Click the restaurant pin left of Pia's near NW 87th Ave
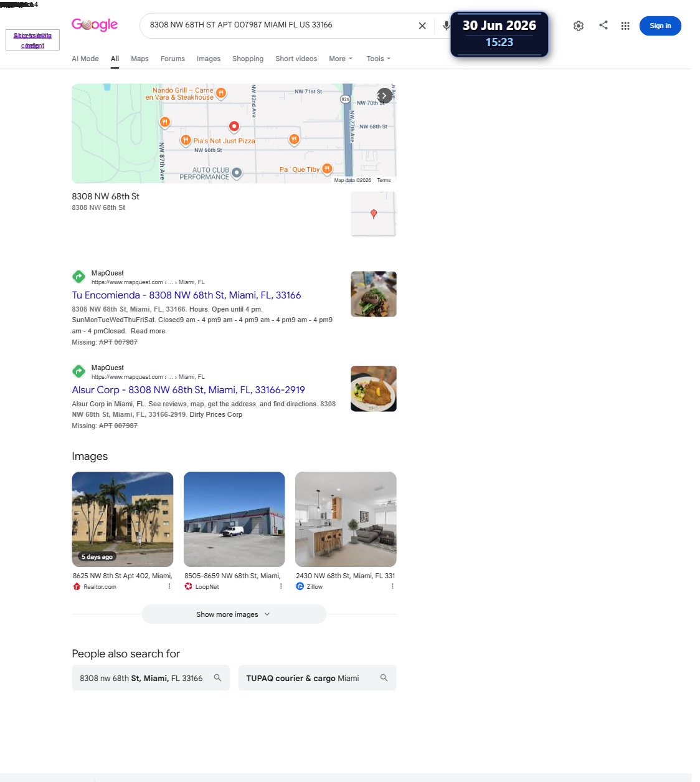Viewport: 700px width, 782px height. (164, 122)
